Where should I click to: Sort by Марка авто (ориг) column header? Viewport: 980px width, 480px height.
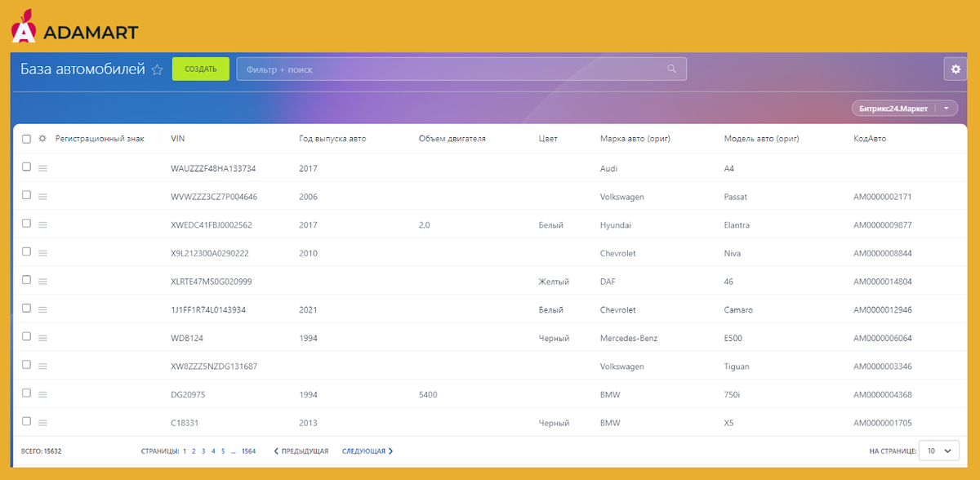[x=635, y=139]
